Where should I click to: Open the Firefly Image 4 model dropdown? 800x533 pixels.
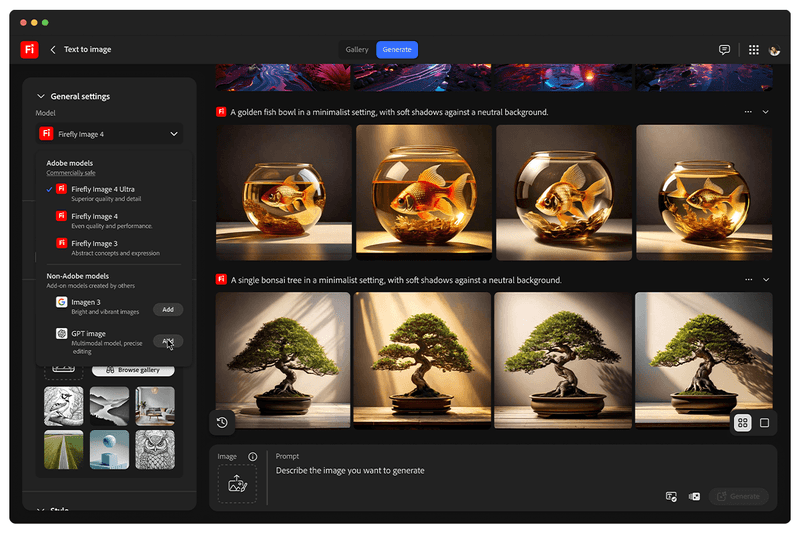point(109,134)
